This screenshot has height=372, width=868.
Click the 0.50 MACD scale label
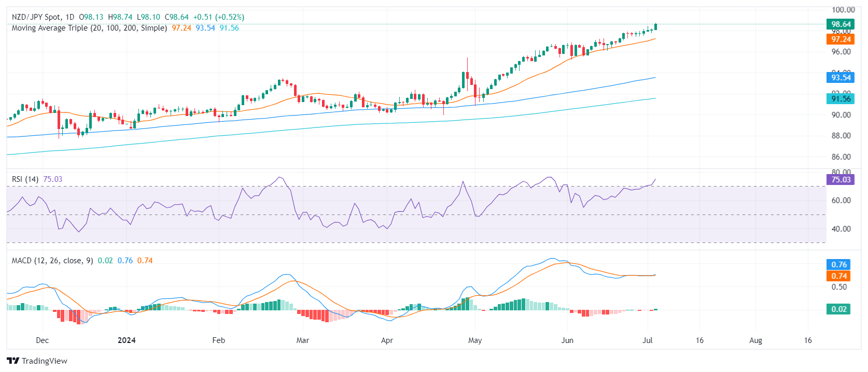839,287
